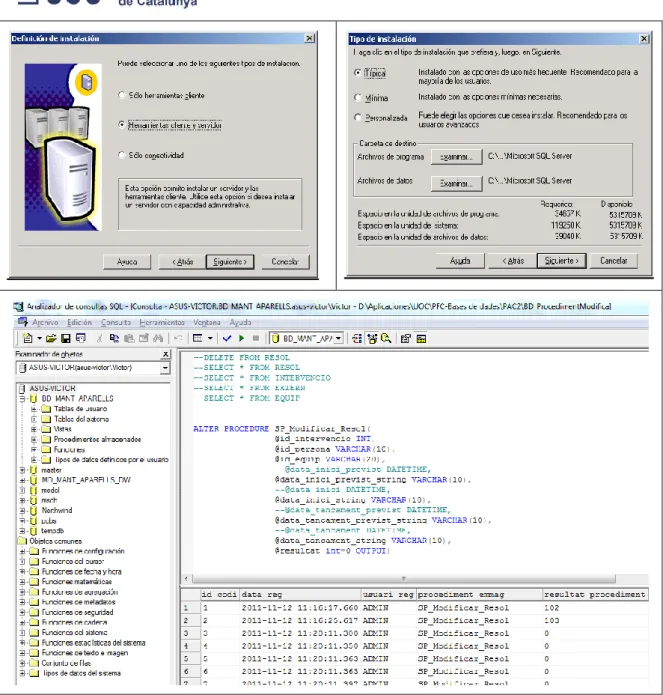Click Examinar for 'Archivos de programa'
This screenshot has height=695, width=663.
point(456,157)
